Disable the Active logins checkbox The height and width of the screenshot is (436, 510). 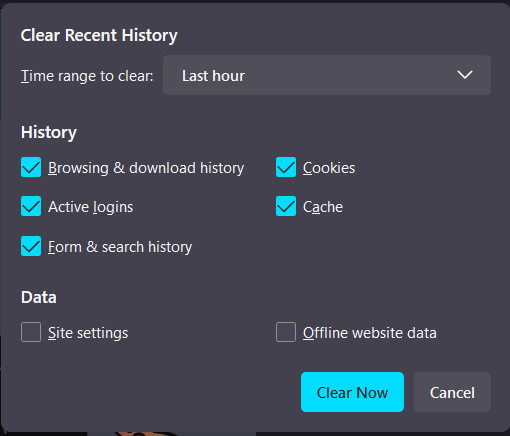(31, 206)
